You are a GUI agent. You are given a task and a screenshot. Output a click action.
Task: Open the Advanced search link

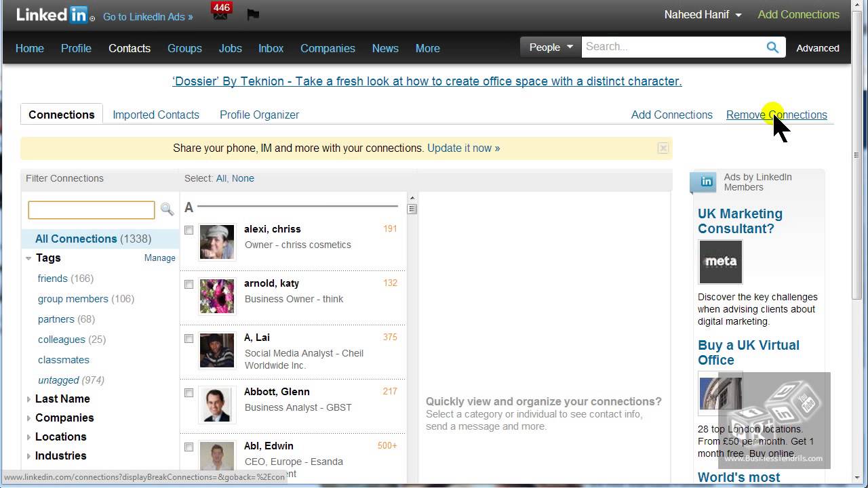coord(817,48)
